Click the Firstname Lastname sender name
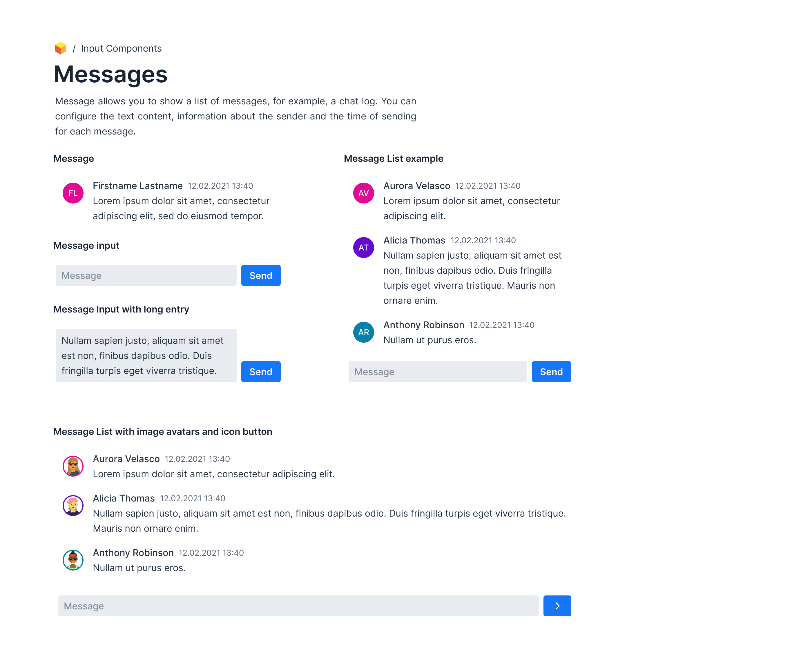 click(x=137, y=186)
